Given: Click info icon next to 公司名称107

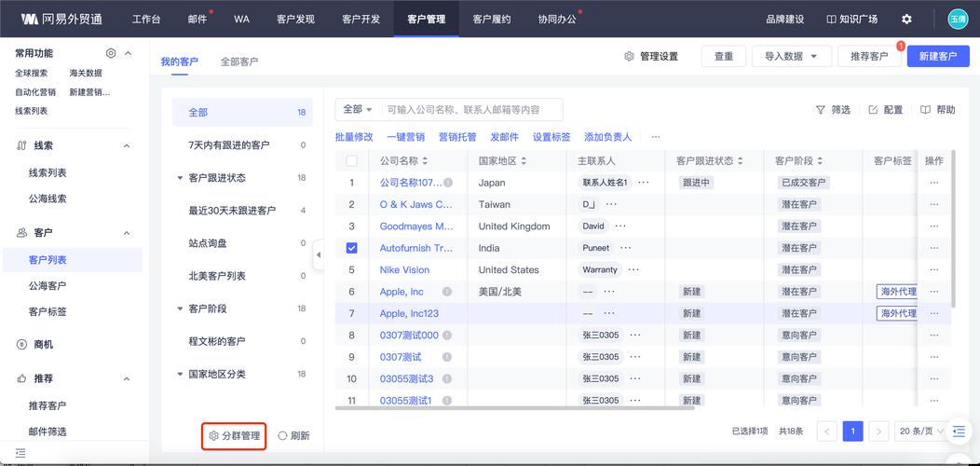Looking at the screenshot, I should click(448, 183).
